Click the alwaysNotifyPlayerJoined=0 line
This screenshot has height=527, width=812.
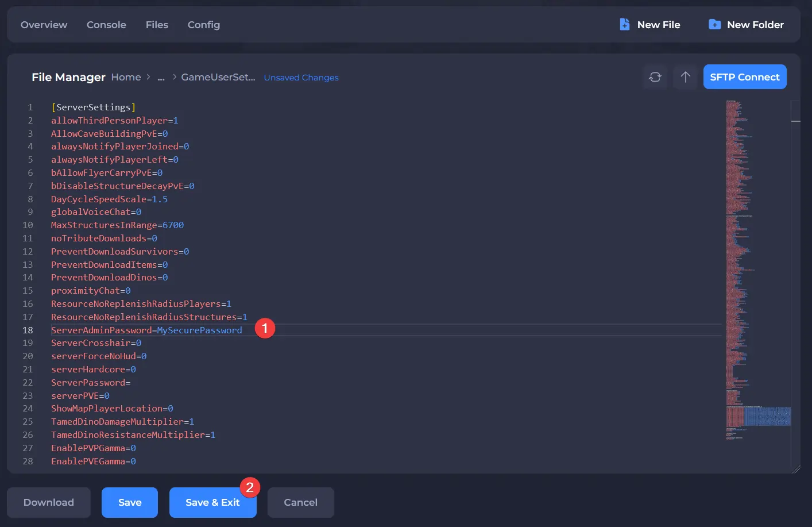120,147
